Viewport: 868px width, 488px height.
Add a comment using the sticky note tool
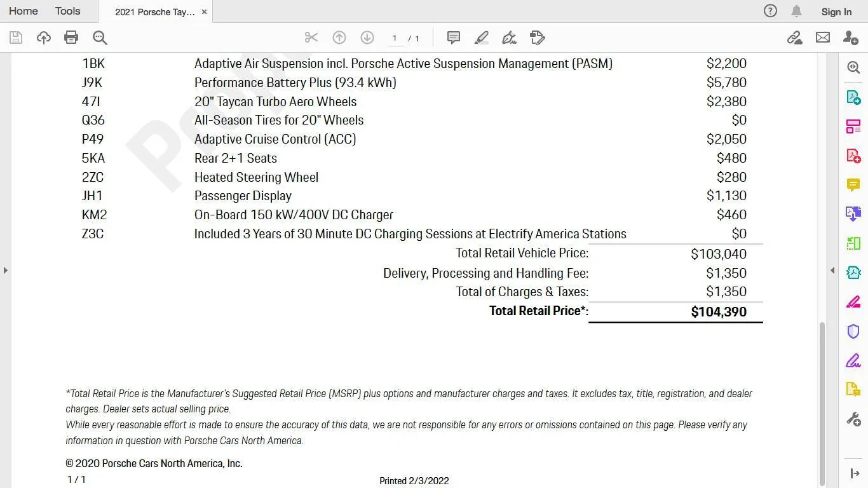click(x=454, y=37)
